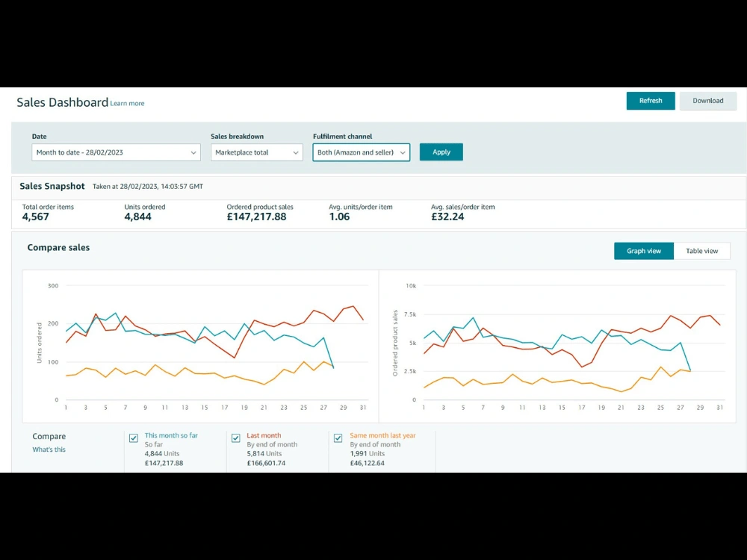This screenshot has width=747, height=560.
Task: Click the What's this link
Action: (49, 449)
